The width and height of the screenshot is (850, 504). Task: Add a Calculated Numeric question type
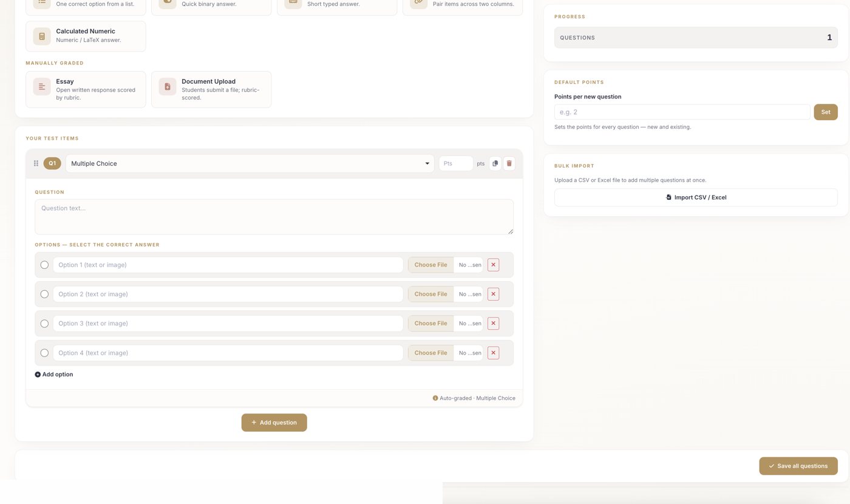click(86, 36)
